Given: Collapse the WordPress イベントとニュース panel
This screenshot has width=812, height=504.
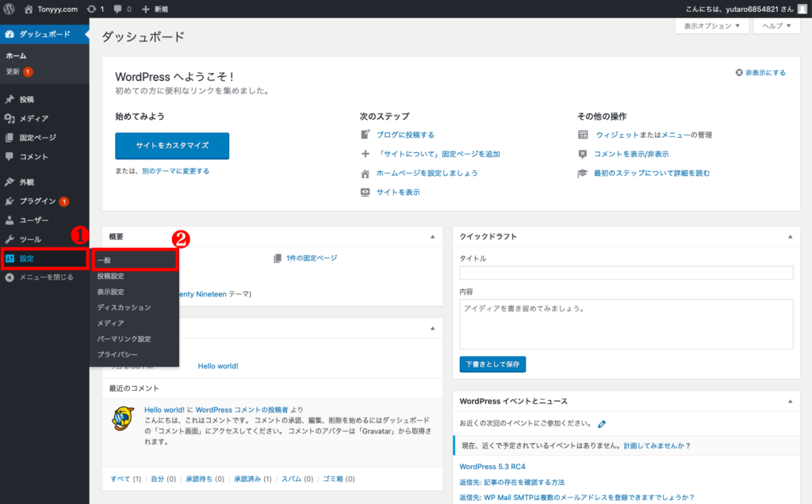Looking at the screenshot, I should click(791, 402).
